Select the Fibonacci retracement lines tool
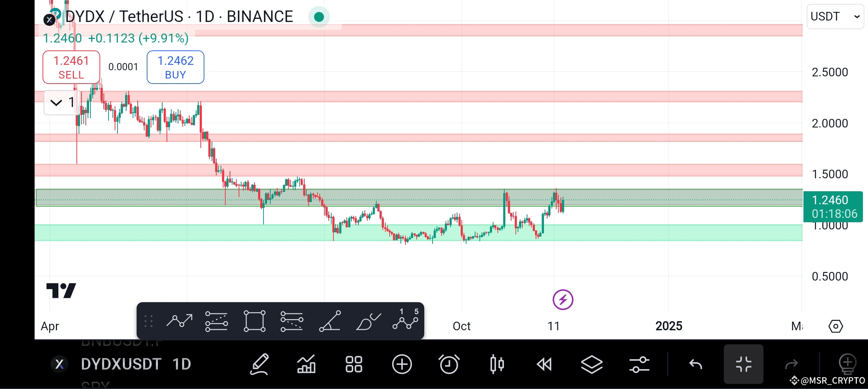 click(292, 321)
